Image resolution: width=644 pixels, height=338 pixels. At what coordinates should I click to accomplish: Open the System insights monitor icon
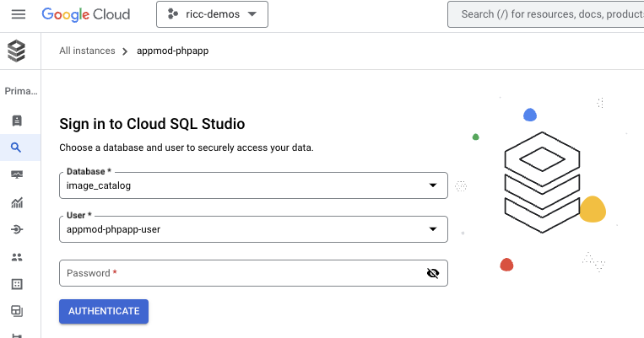click(x=17, y=174)
